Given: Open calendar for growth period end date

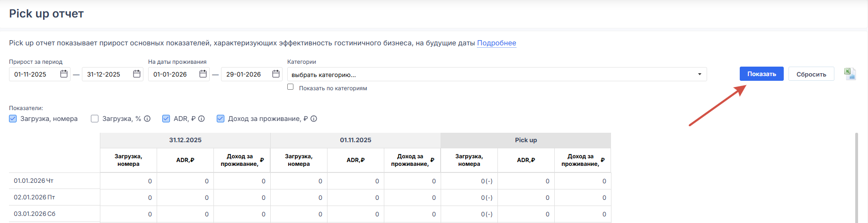Looking at the screenshot, I should point(137,74).
